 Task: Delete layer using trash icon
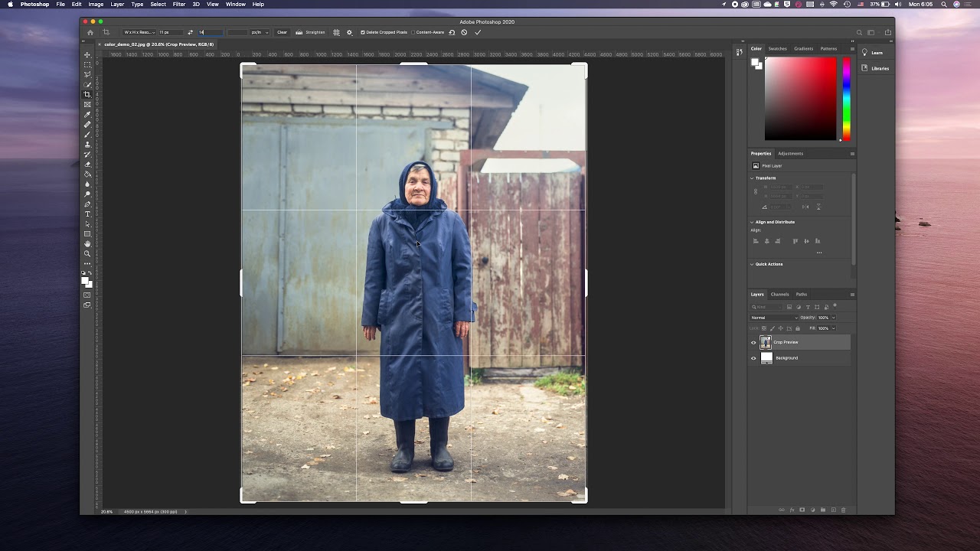pyautogui.click(x=844, y=510)
